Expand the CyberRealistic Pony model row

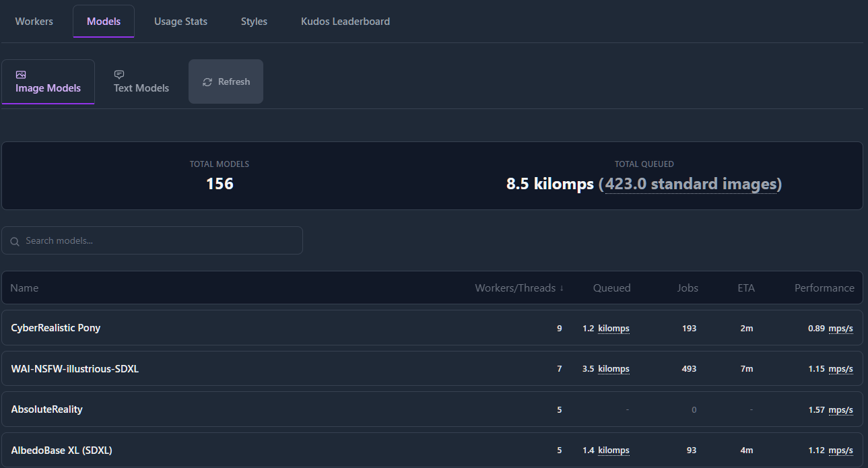click(56, 328)
